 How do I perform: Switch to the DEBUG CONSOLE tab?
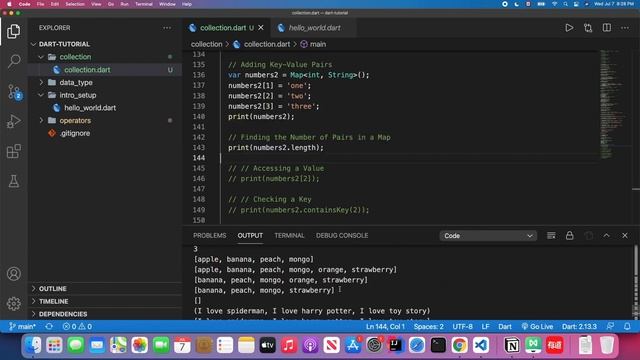click(x=342, y=236)
